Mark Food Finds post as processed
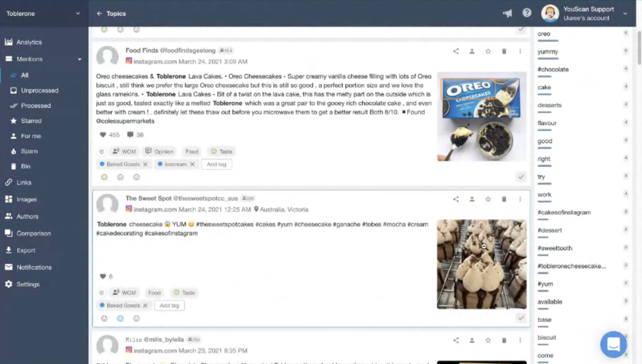 pos(521,177)
